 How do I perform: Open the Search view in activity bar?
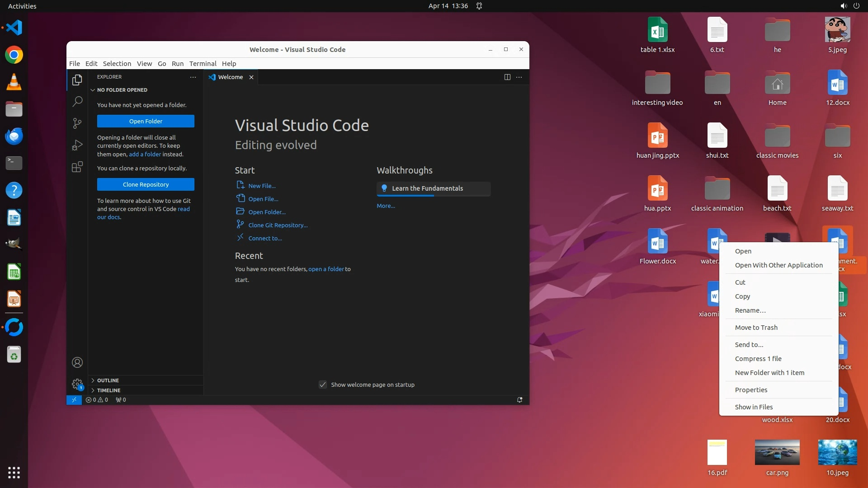77,101
